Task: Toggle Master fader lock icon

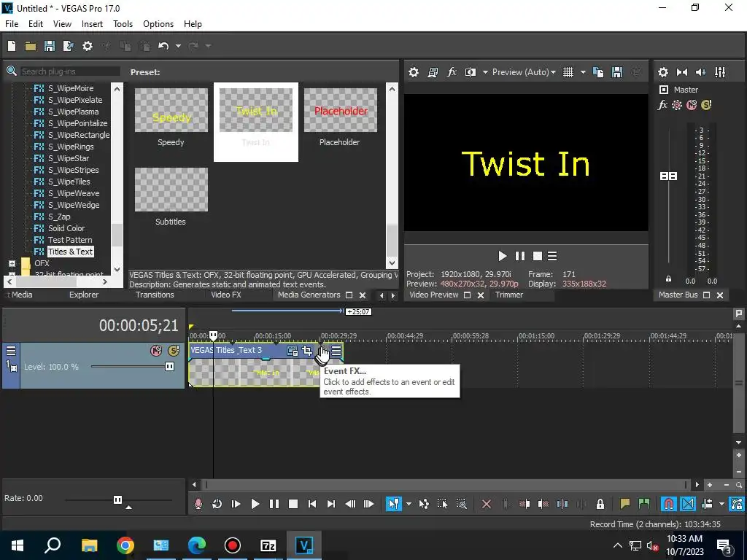Action: [x=668, y=279]
